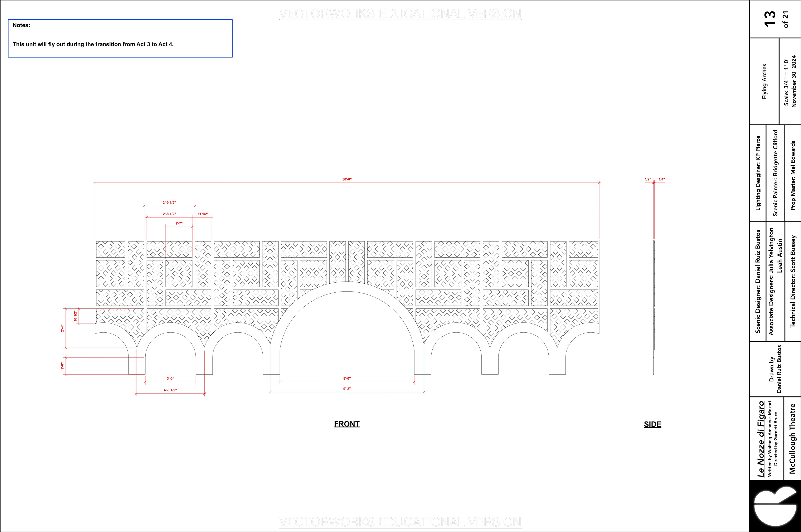Click the underlined SIDE view label
The width and height of the screenshot is (801, 532).
[652, 424]
